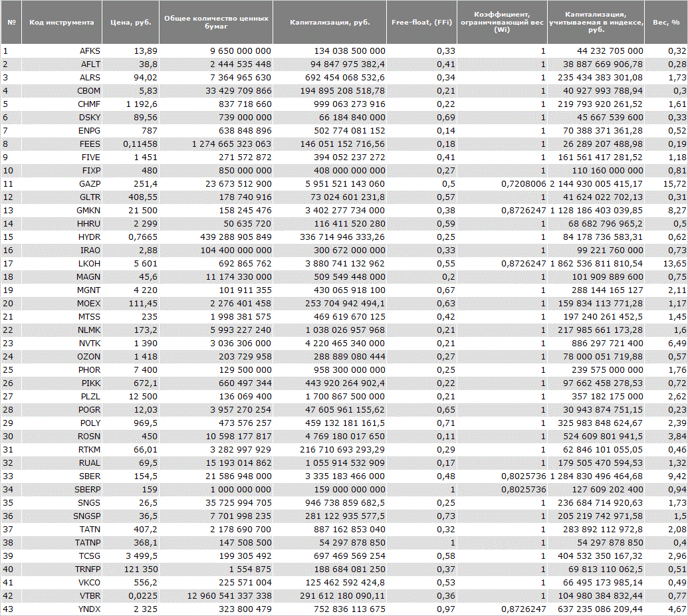Select the FEES ticker cell
Screen dimensions: 688x616
(x=61, y=144)
